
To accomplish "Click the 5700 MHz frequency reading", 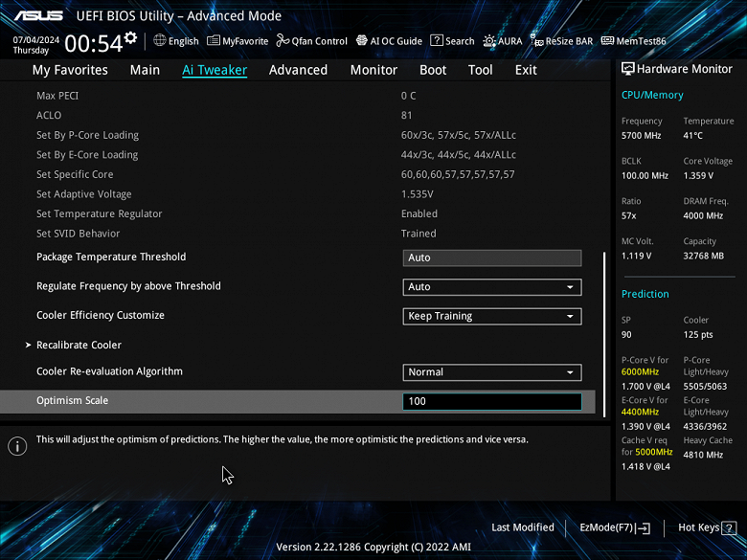I will click(x=642, y=136).
